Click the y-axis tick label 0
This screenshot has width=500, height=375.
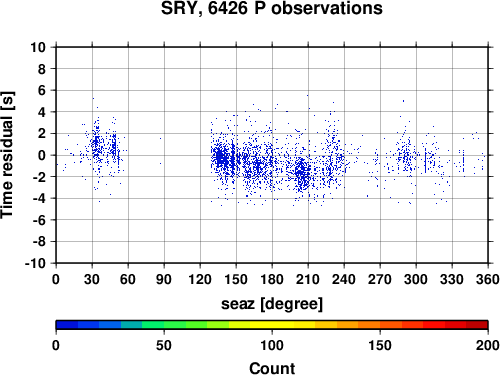pos(42,155)
